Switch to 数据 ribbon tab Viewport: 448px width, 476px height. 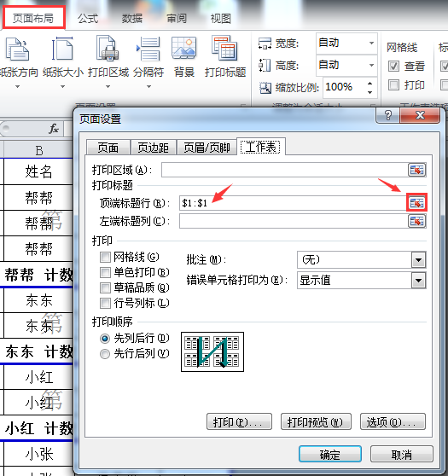click(x=132, y=19)
